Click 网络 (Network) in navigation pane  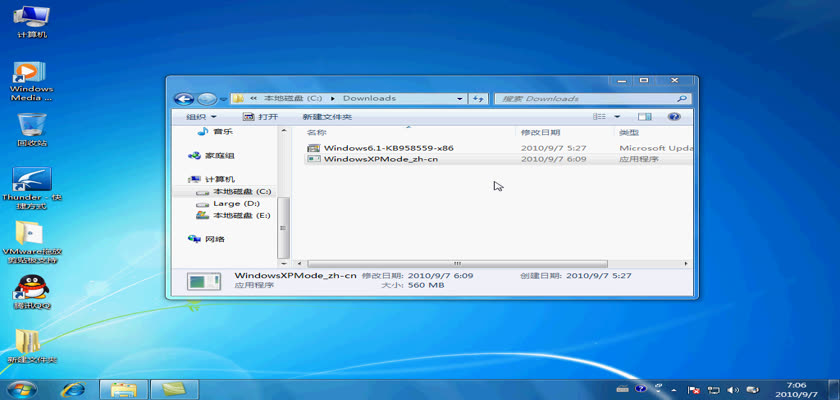coord(214,239)
